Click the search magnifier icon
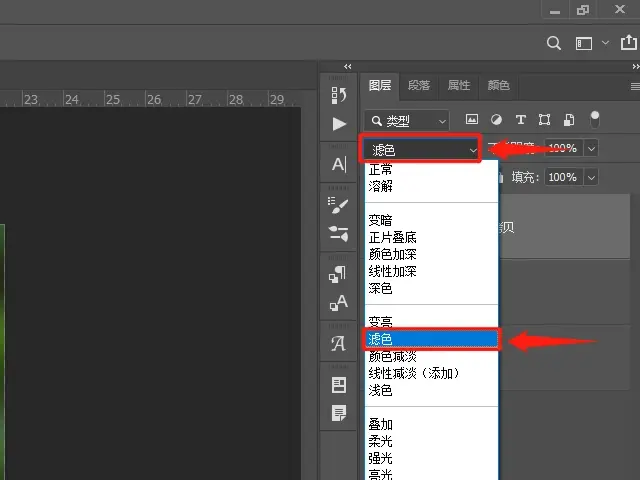This screenshot has width=640, height=480. coord(554,43)
